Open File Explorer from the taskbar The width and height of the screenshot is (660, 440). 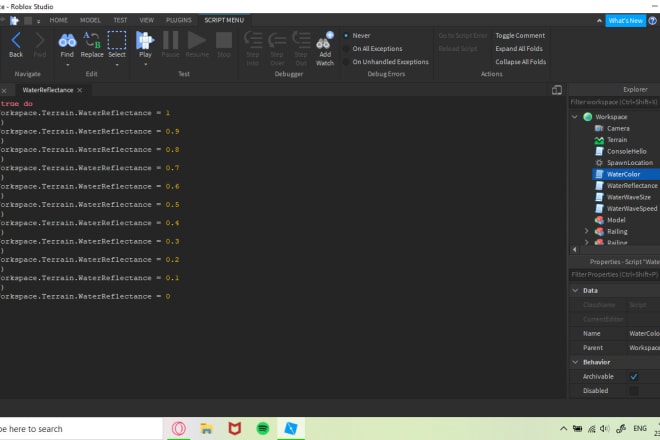[206, 429]
